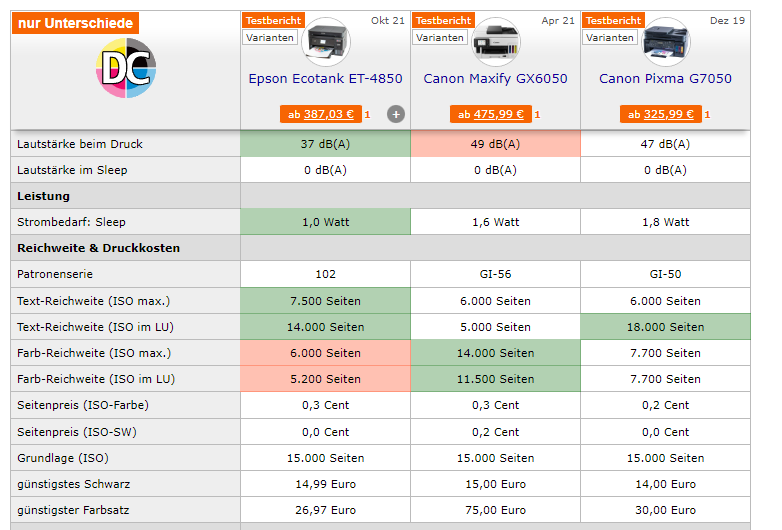Click the 'GI-50' cell
Screen dimensions: 782x530
666,274
